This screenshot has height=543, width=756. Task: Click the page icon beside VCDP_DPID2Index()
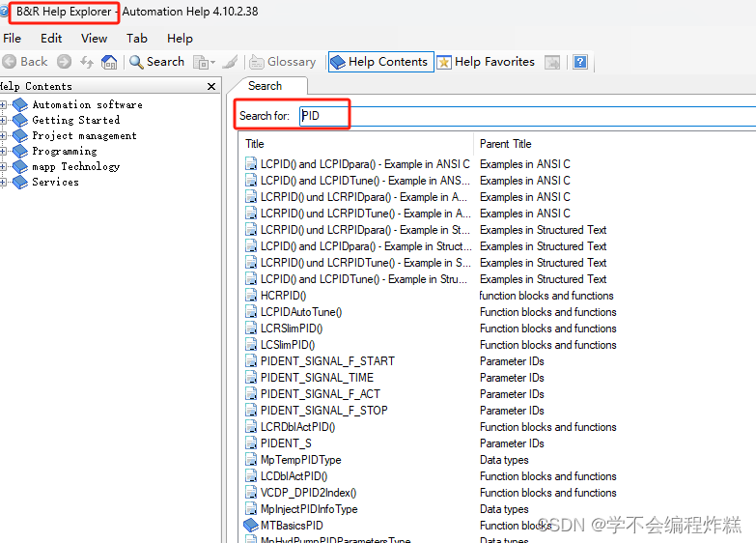coord(251,492)
